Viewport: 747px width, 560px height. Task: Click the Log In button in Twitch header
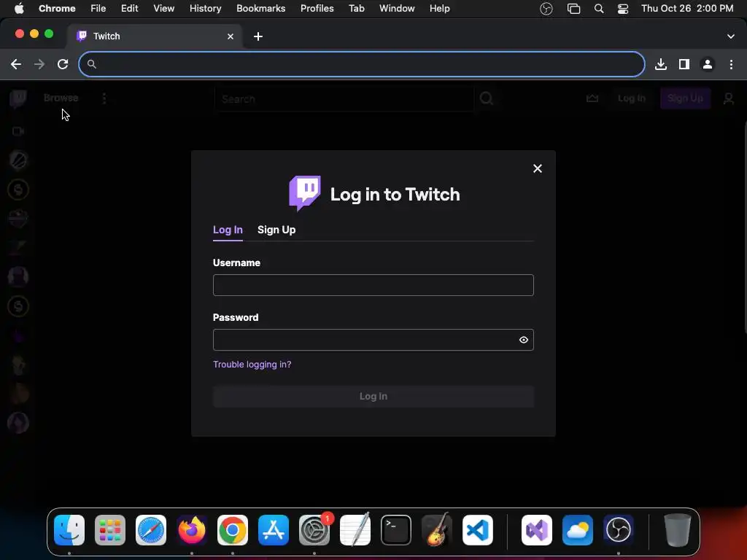[632, 98]
